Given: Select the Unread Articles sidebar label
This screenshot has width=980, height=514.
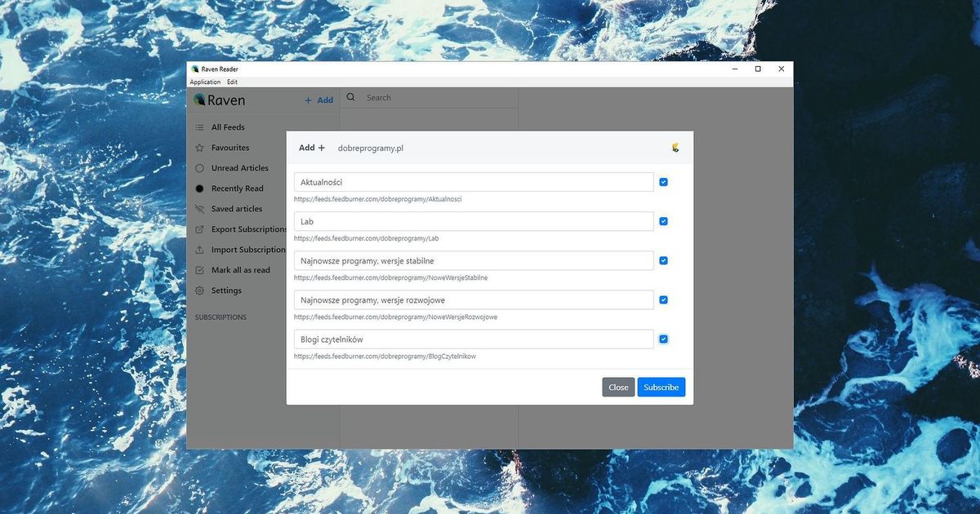Looking at the screenshot, I should click(x=240, y=168).
